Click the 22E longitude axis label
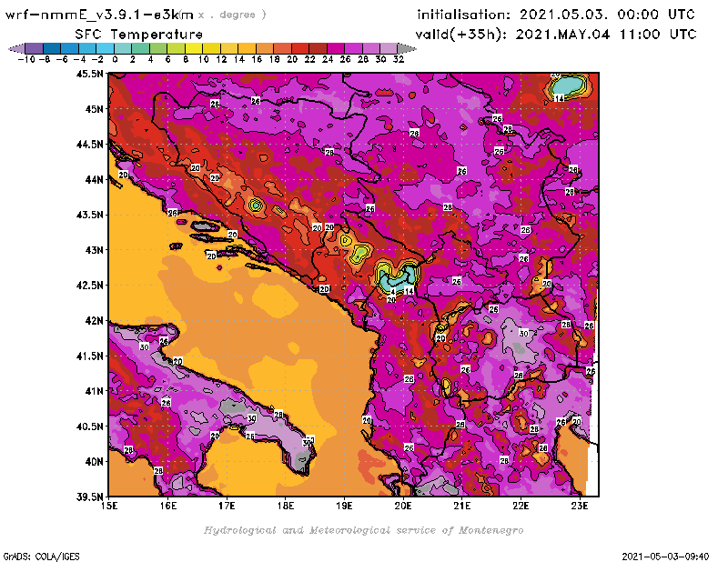The width and height of the screenshot is (728, 562). [521, 506]
